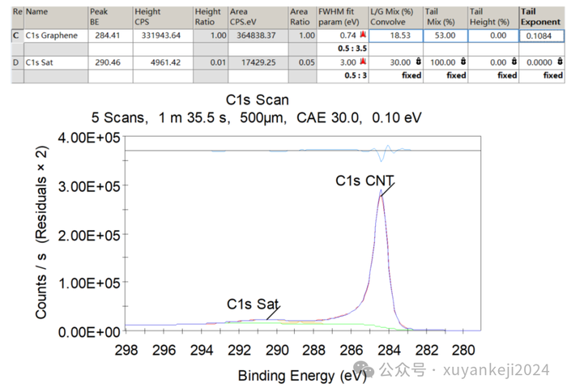Click the 0.5 : 3.5 FWHM constraint cell
This screenshot has width=567, height=392.
tap(343, 49)
